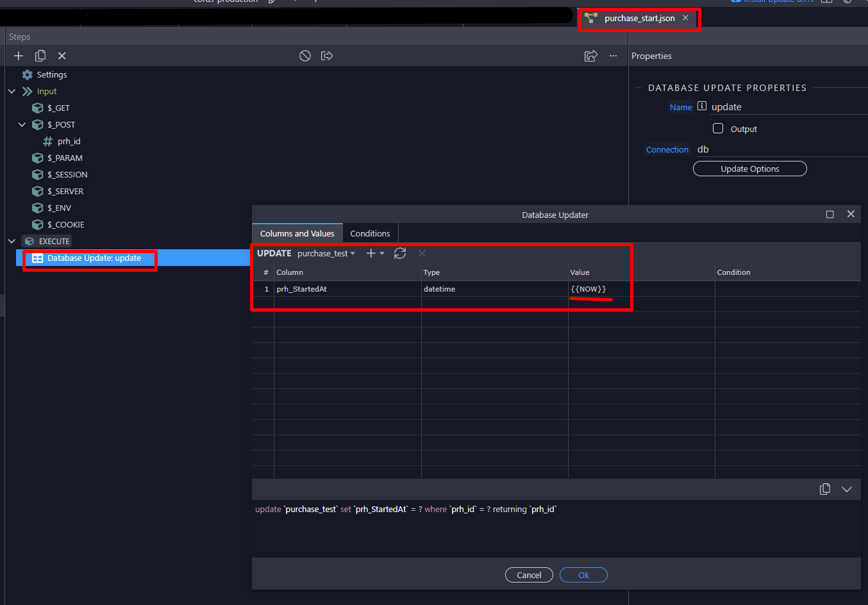Click the disable step circle-slash icon
The image size is (868, 605).
pyautogui.click(x=305, y=56)
